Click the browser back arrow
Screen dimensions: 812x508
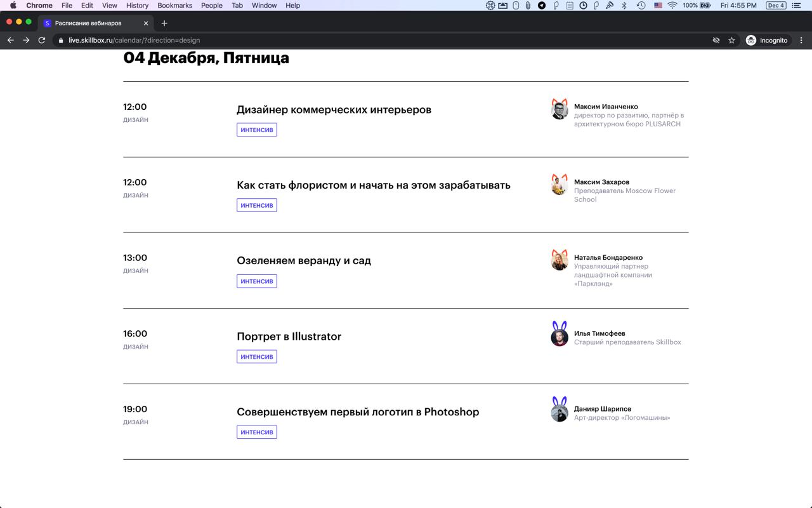click(10, 40)
